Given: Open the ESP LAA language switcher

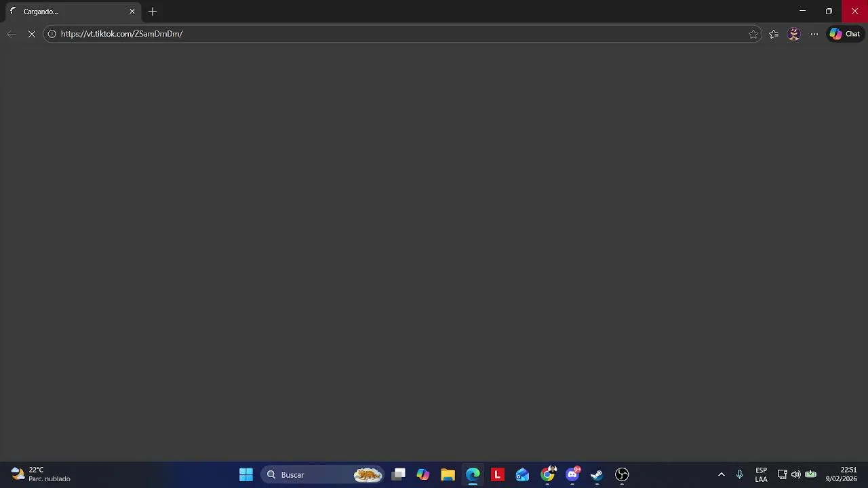Looking at the screenshot, I should 762,474.
